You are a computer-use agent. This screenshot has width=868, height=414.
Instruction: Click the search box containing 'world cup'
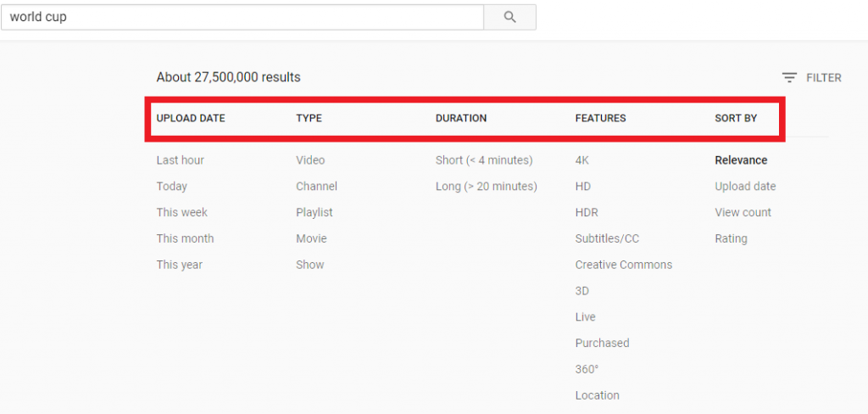[x=242, y=17]
